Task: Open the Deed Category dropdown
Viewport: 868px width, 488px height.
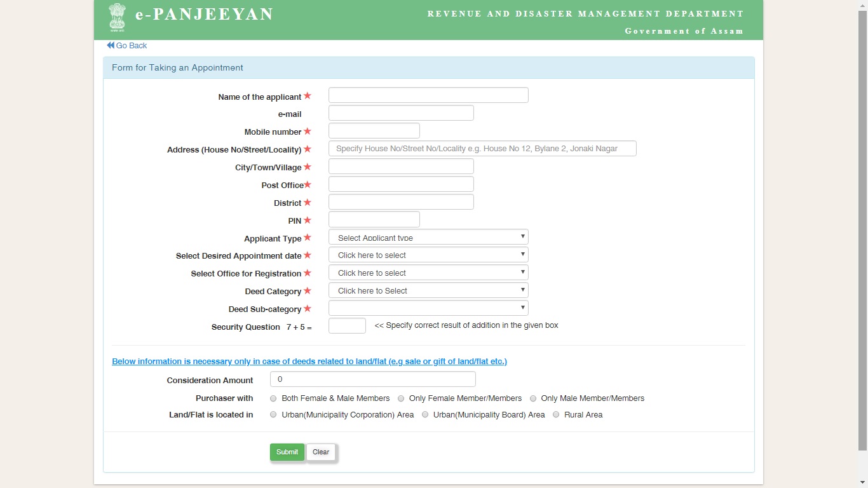Action: click(x=428, y=290)
